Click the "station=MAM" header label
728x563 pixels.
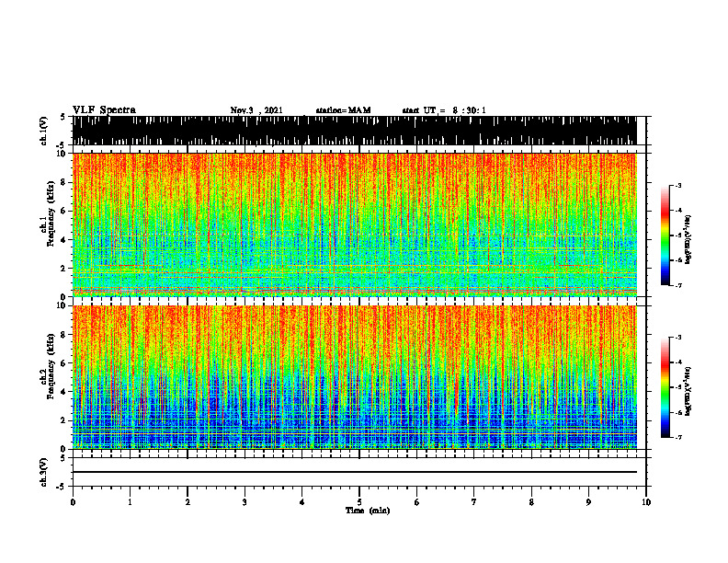(343, 110)
